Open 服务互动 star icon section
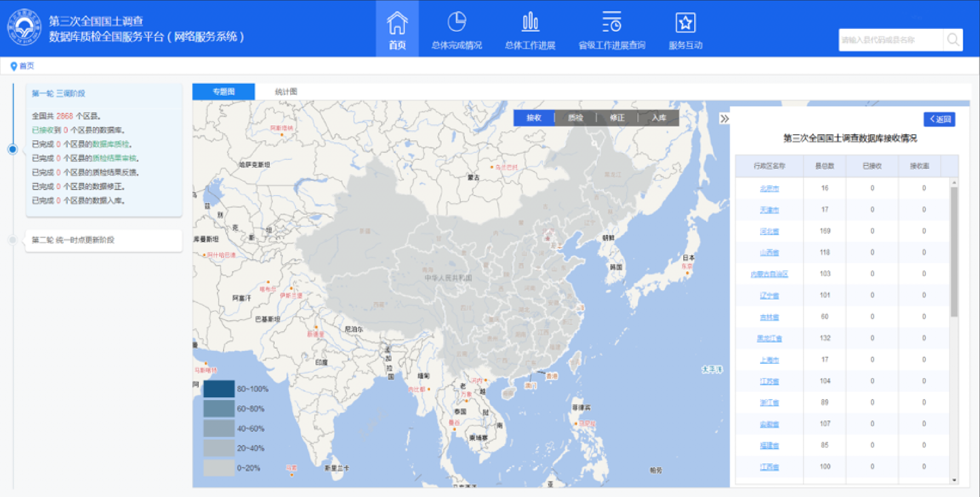Screen dimensions: 980x497 click(686, 30)
